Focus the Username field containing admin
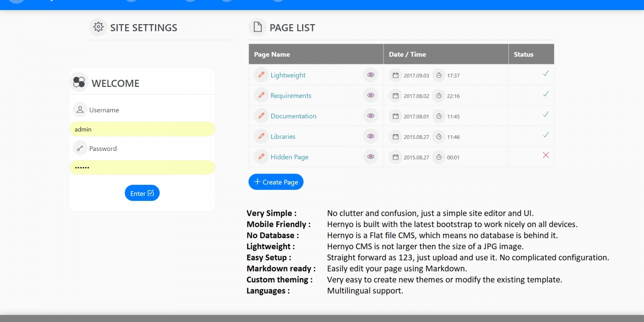Screen dimensions: 644x322 click(142, 129)
